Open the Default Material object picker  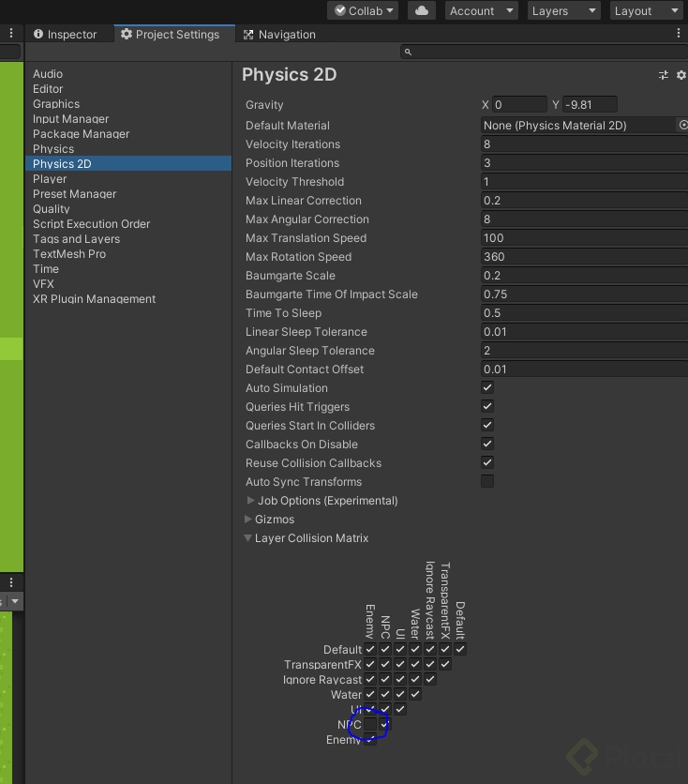pos(682,125)
